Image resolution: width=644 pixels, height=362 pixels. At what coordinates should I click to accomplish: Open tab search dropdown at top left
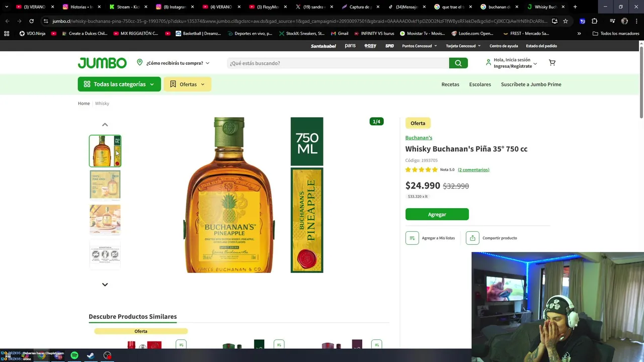6,7
